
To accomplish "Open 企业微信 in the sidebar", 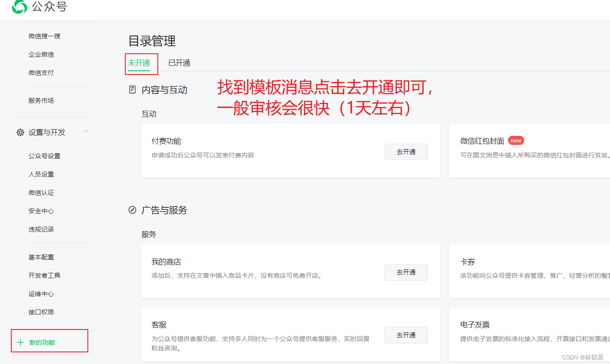I will point(41,55).
